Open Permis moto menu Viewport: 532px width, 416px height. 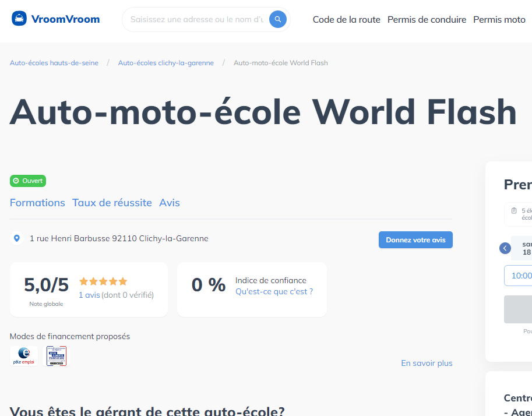pyautogui.click(x=499, y=20)
